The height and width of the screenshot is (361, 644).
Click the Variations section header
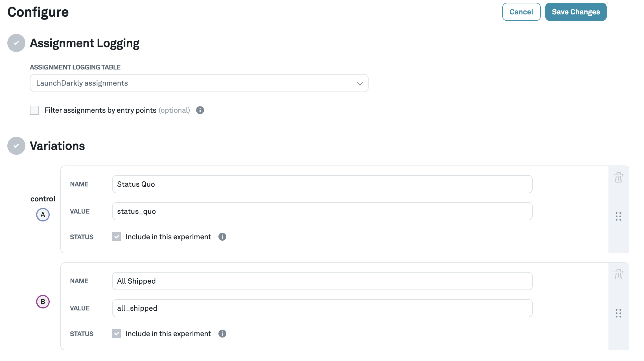tap(57, 146)
